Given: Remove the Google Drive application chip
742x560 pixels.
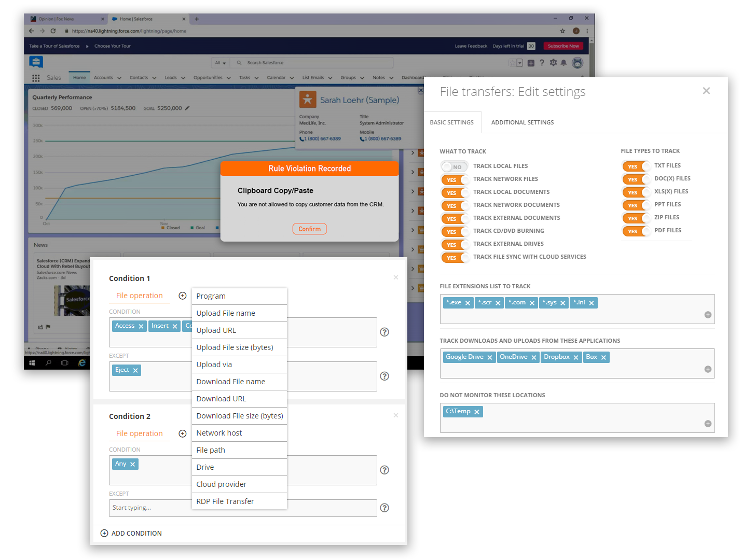Looking at the screenshot, I should [x=489, y=357].
